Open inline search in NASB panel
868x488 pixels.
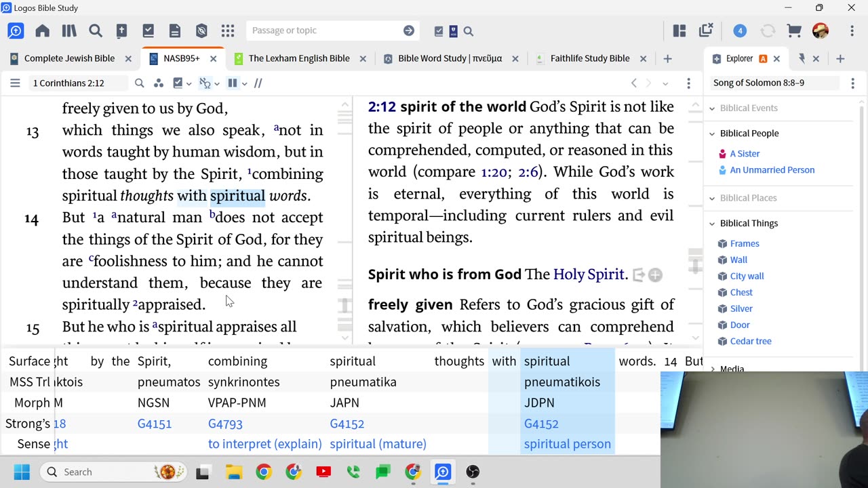pos(140,83)
